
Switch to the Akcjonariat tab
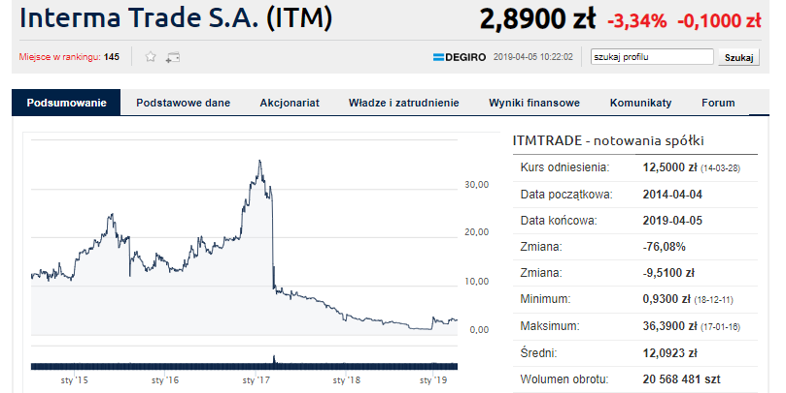coord(289,103)
